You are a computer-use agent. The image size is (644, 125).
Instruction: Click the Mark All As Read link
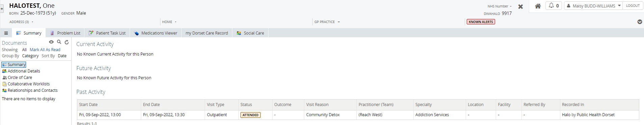[x=45, y=49]
